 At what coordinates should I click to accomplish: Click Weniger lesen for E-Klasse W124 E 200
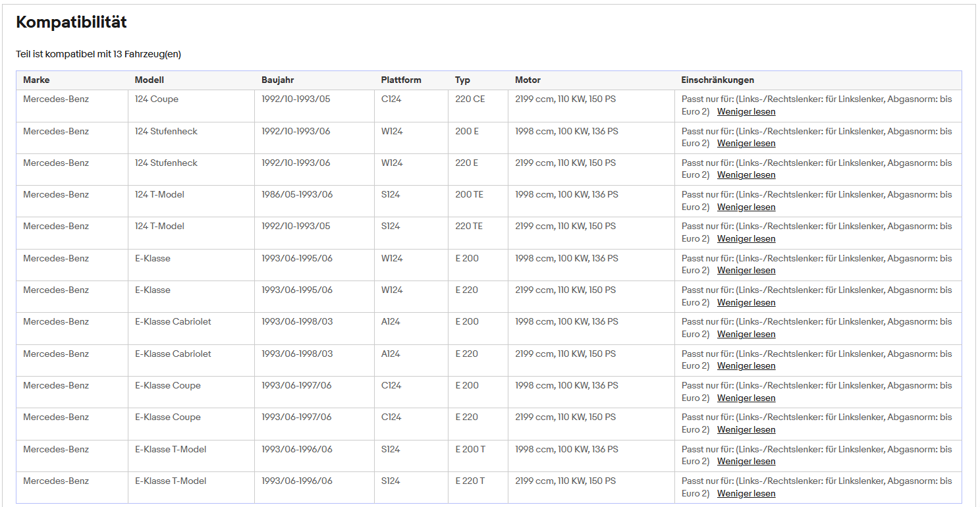746,270
